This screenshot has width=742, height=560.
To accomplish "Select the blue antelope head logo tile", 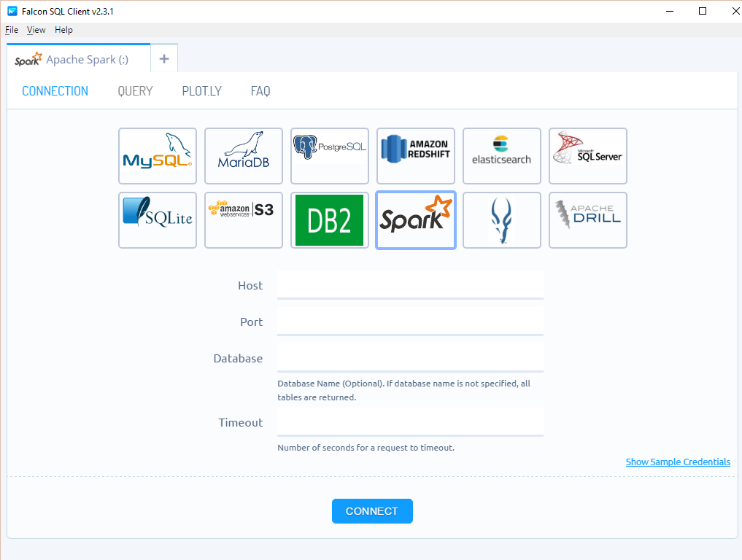I will [x=502, y=220].
